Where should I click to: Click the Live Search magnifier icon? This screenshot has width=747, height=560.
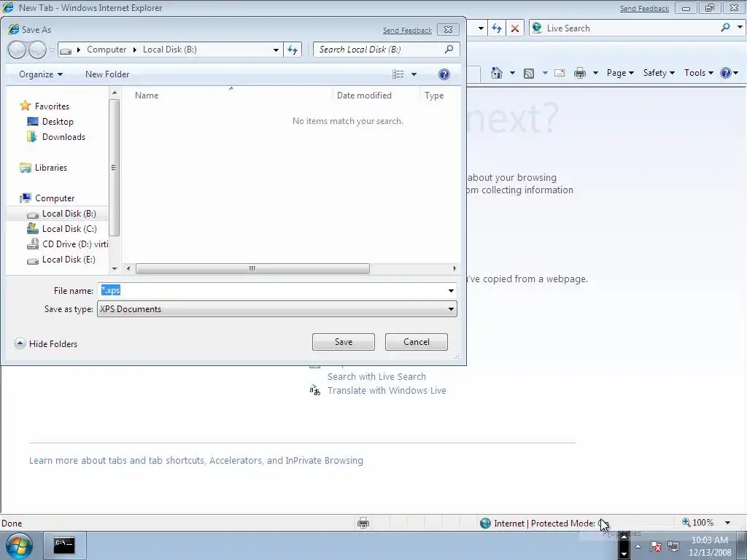point(725,28)
